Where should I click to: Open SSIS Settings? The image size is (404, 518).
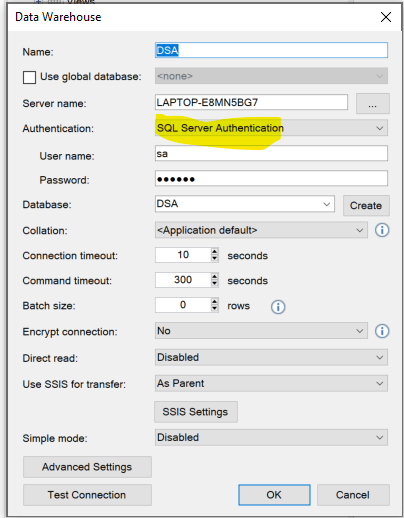[196, 412]
